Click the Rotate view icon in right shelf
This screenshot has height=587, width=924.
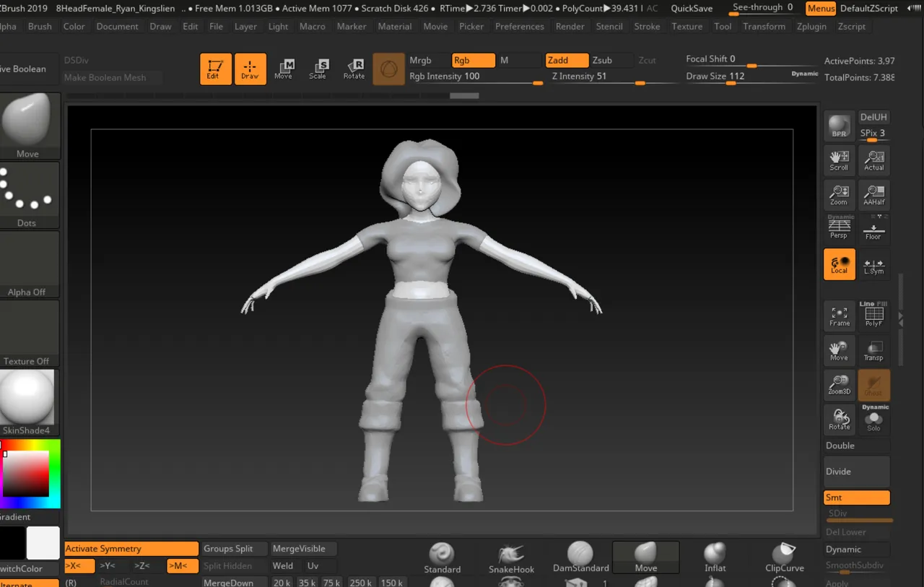pos(839,419)
